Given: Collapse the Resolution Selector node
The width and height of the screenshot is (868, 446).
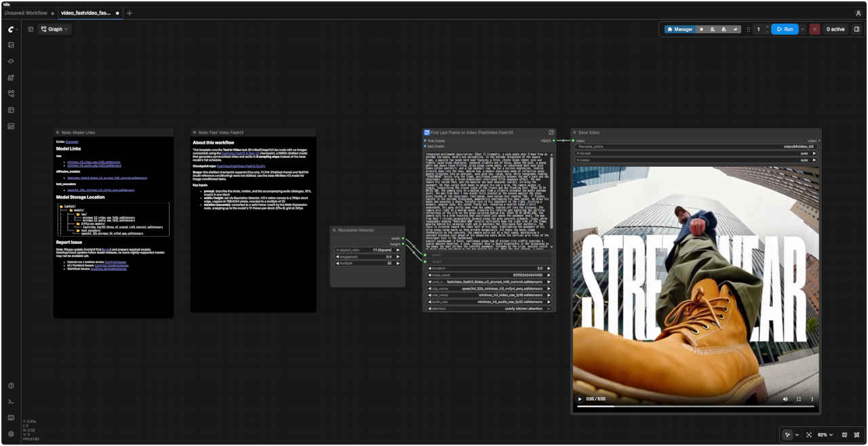Looking at the screenshot, I should [x=334, y=230].
